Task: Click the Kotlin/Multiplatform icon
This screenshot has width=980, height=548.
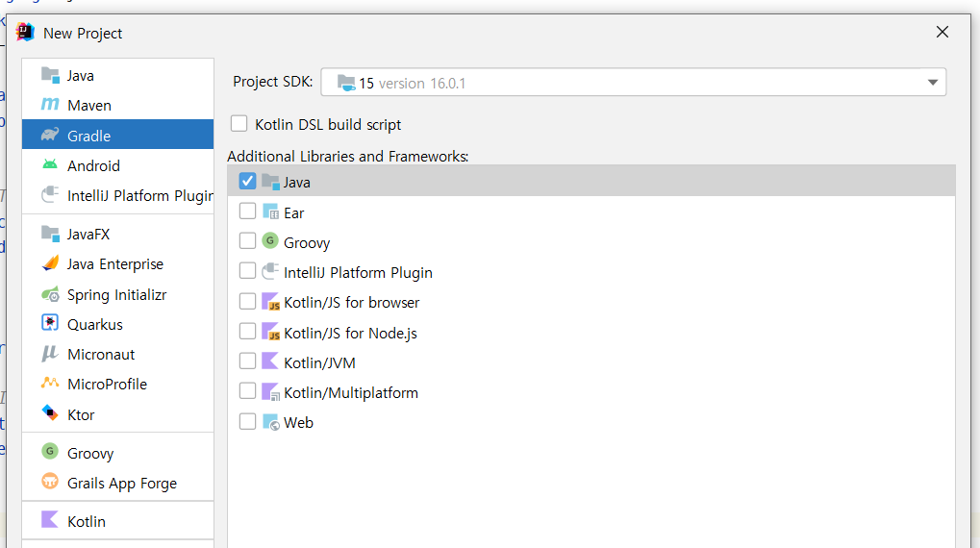Action: 270,392
